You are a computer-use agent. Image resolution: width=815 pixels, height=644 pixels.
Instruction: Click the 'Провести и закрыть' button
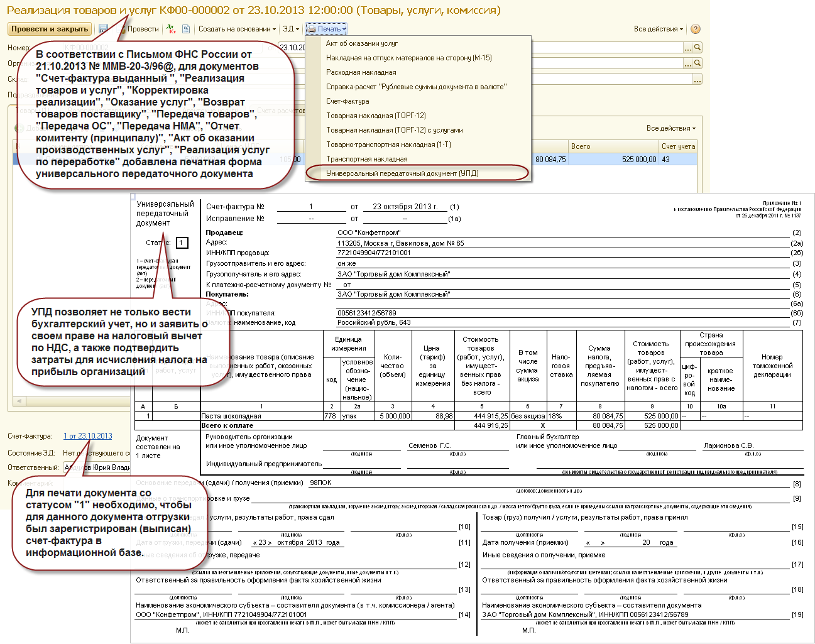pos(50,29)
